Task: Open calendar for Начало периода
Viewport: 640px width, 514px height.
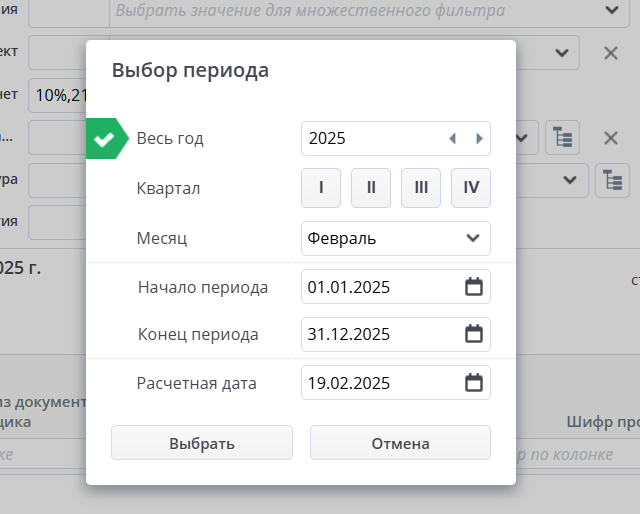Action: pos(474,287)
